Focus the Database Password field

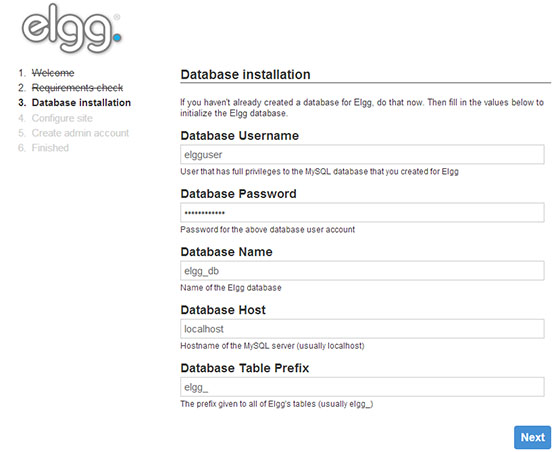[x=362, y=213]
